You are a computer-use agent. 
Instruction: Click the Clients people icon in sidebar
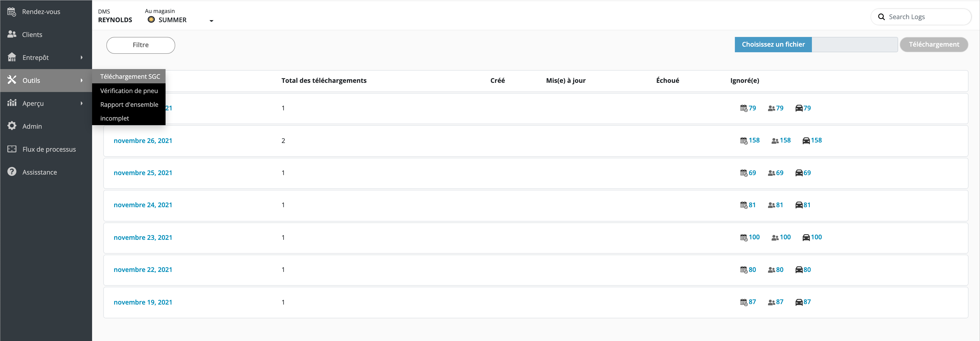12,35
